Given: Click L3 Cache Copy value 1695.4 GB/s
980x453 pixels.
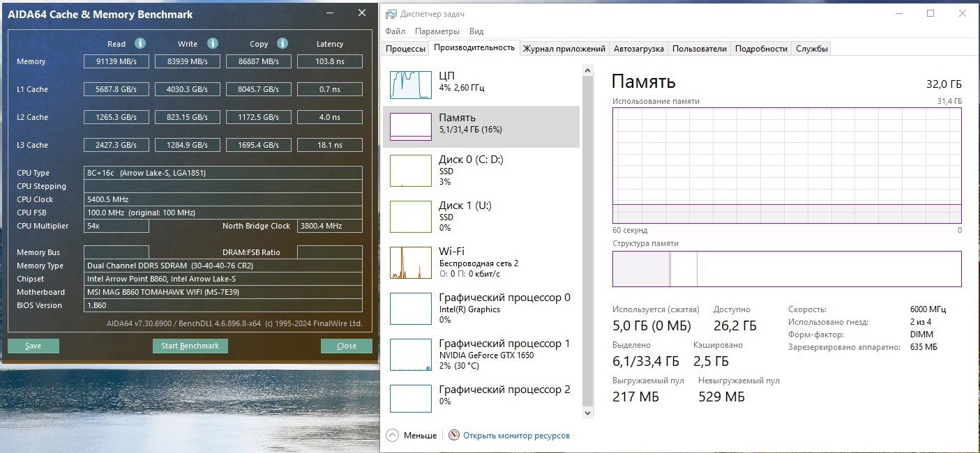Looking at the screenshot, I should (259, 145).
